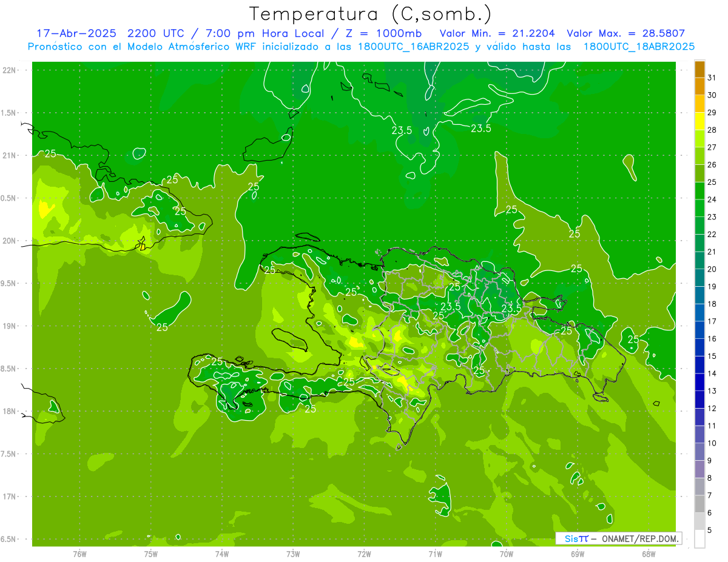Click the 'ONAMET/REP.DOM.' credit label

640,538
